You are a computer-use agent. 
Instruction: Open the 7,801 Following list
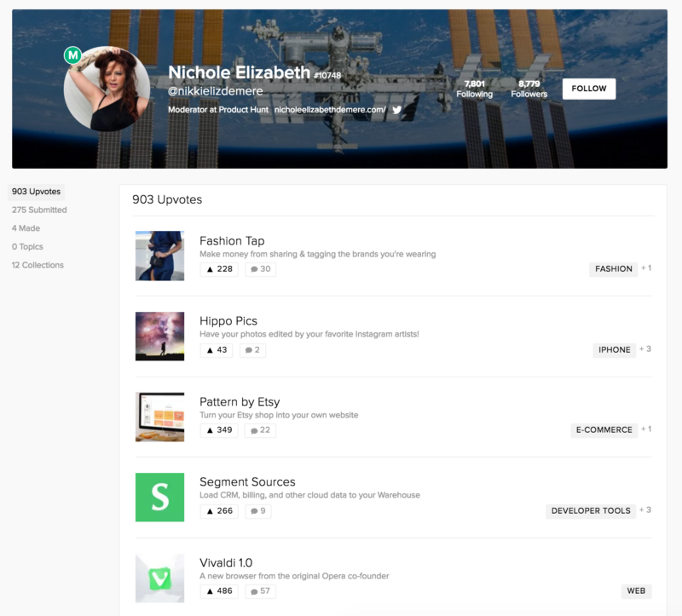click(x=474, y=89)
